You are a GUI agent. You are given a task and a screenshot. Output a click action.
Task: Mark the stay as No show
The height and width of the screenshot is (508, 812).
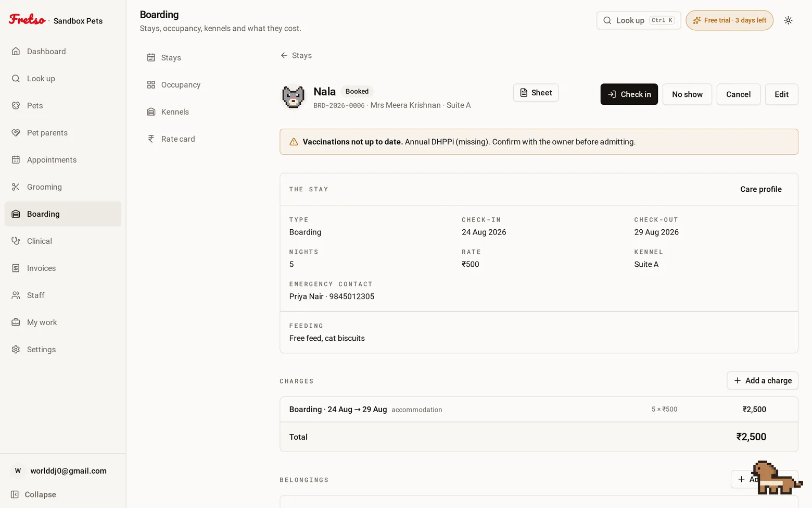coord(687,94)
